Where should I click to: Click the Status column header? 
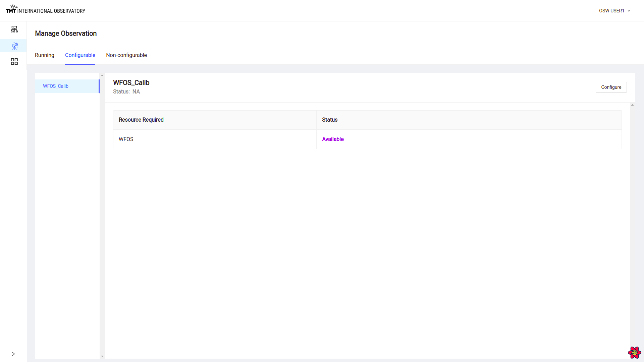469,120
